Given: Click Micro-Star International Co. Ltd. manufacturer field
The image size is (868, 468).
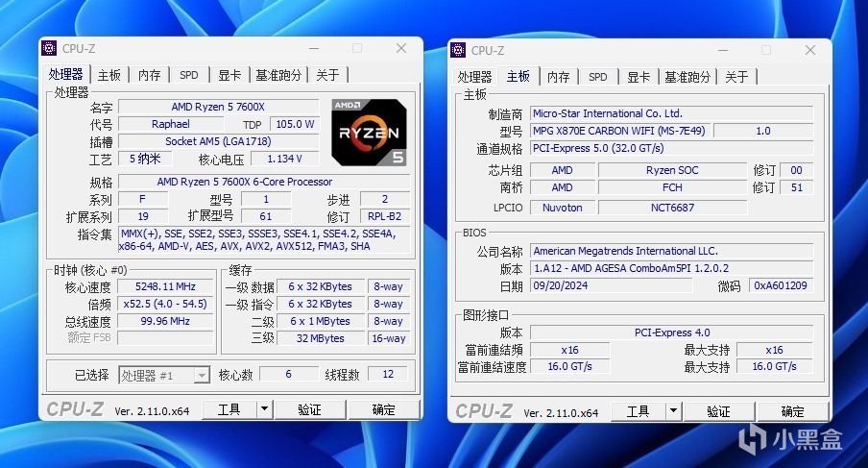Looking at the screenshot, I should 671,113.
